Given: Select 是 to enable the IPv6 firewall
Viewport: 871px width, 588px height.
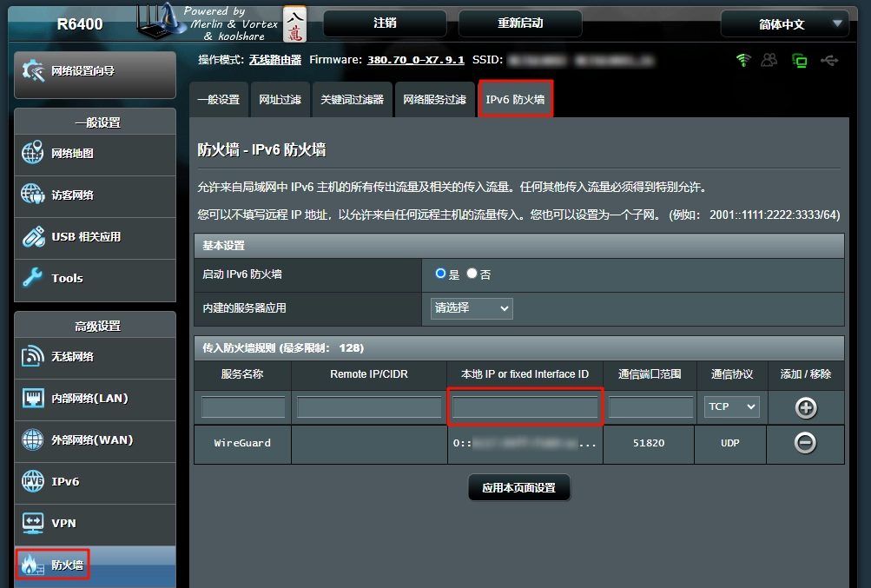Looking at the screenshot, I should [x=441, y=273].
